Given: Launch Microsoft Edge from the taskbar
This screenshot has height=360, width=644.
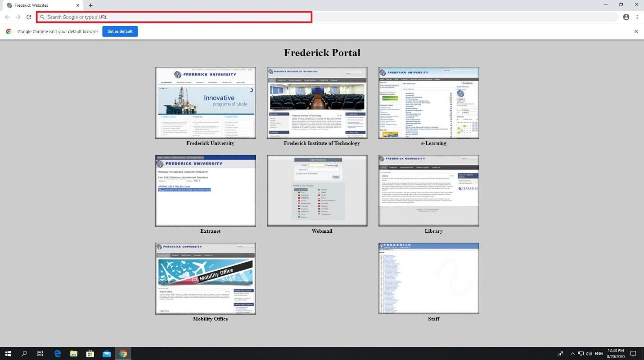Looking at the screenshot, I should click(x=58, y=354).
